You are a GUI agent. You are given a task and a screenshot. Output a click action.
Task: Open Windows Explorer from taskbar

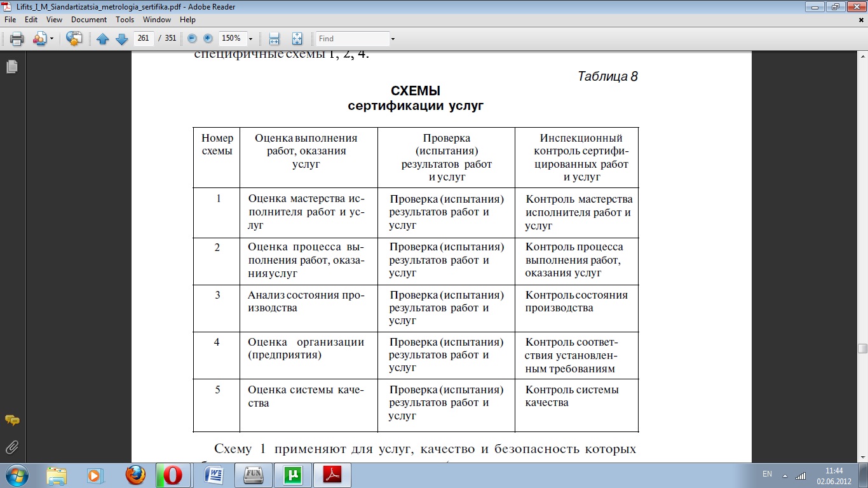57,475
